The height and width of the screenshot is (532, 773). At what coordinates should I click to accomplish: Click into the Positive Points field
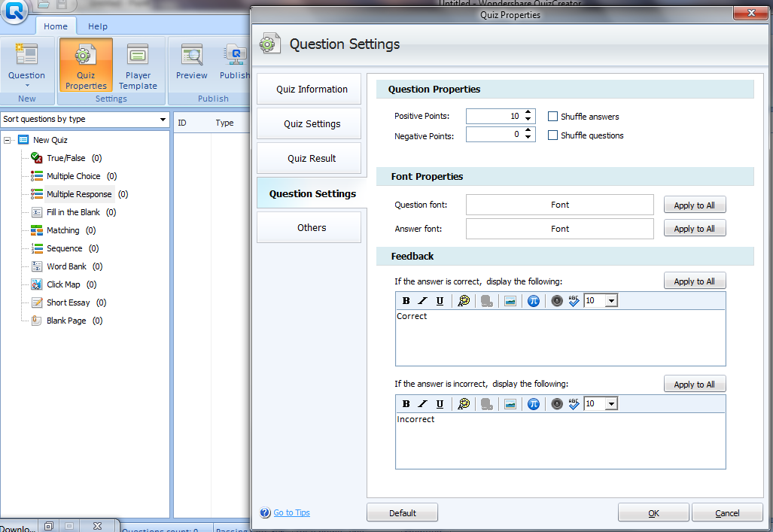494,117
